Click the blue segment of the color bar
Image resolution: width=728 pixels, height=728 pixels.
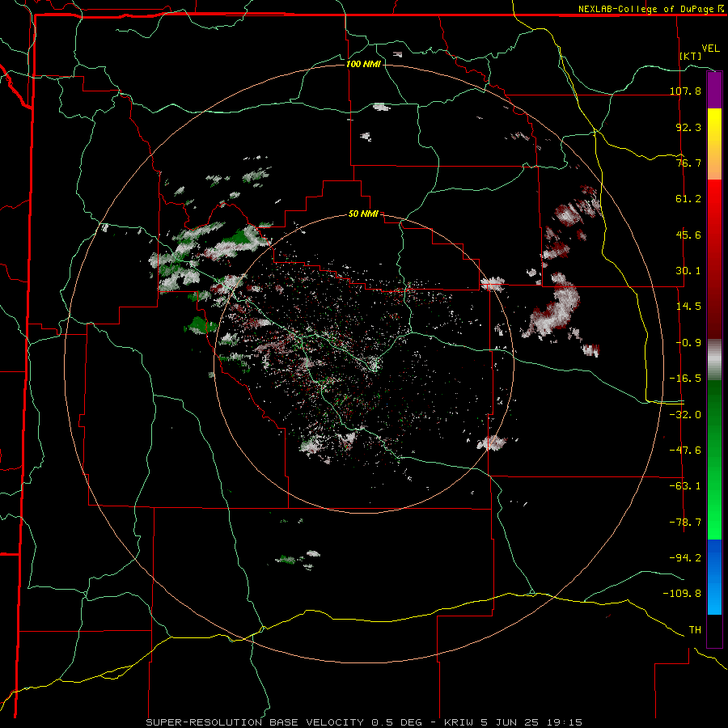[x=714, y=577]
